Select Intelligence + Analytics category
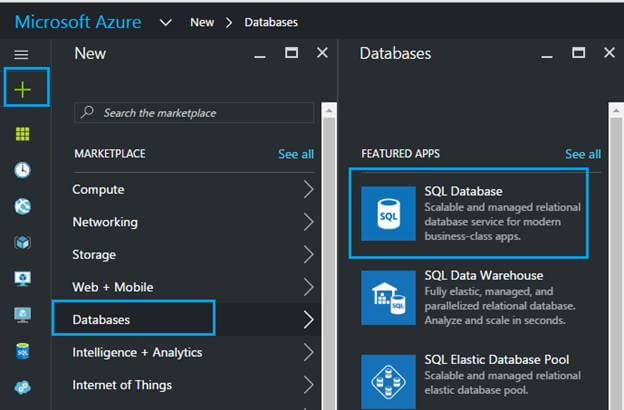 [137, 352]
